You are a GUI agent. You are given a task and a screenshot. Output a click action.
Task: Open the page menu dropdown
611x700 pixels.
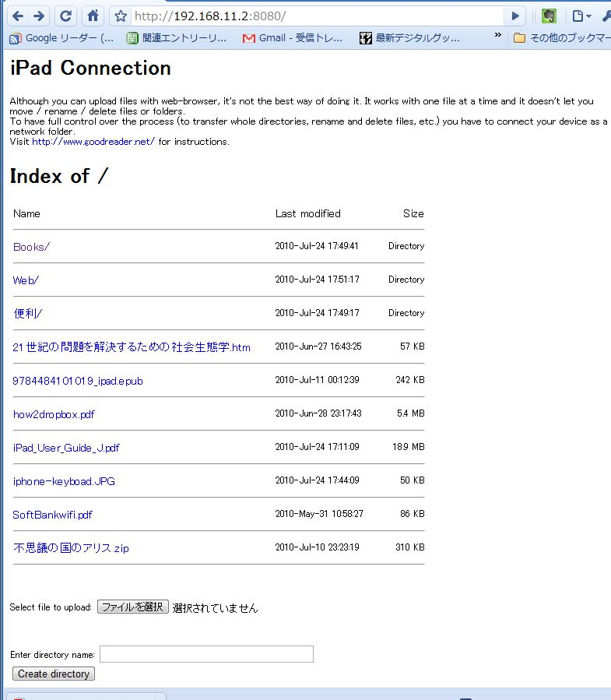pos(581,16)
